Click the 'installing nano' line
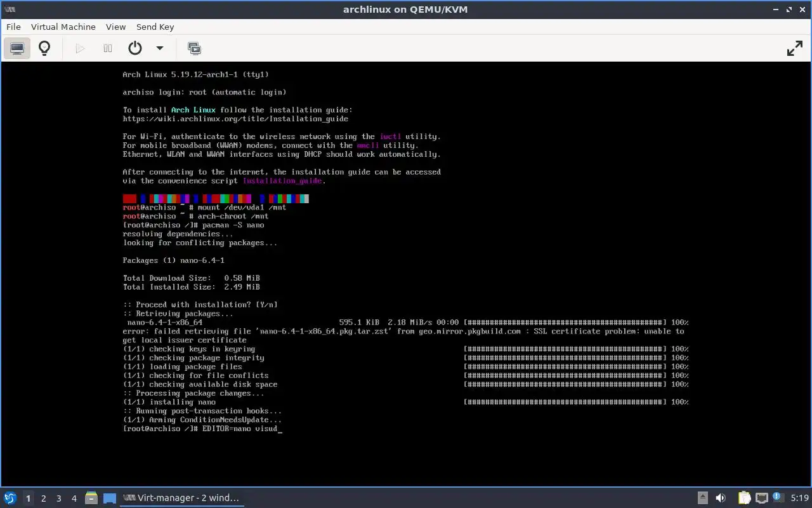This screenshot has height=508, width=812. click(169, 402)
